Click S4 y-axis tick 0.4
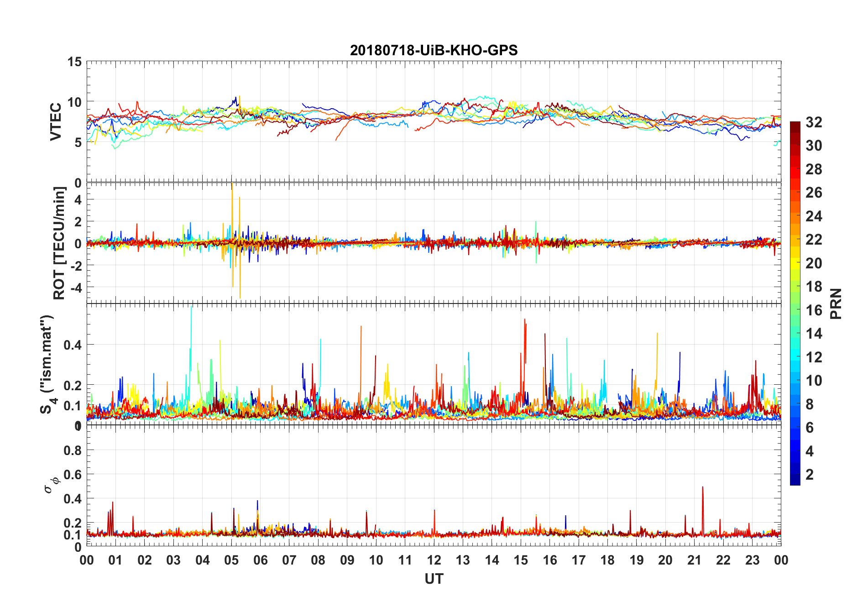Viewport: 868px width, 607px height. coord(73,345)
